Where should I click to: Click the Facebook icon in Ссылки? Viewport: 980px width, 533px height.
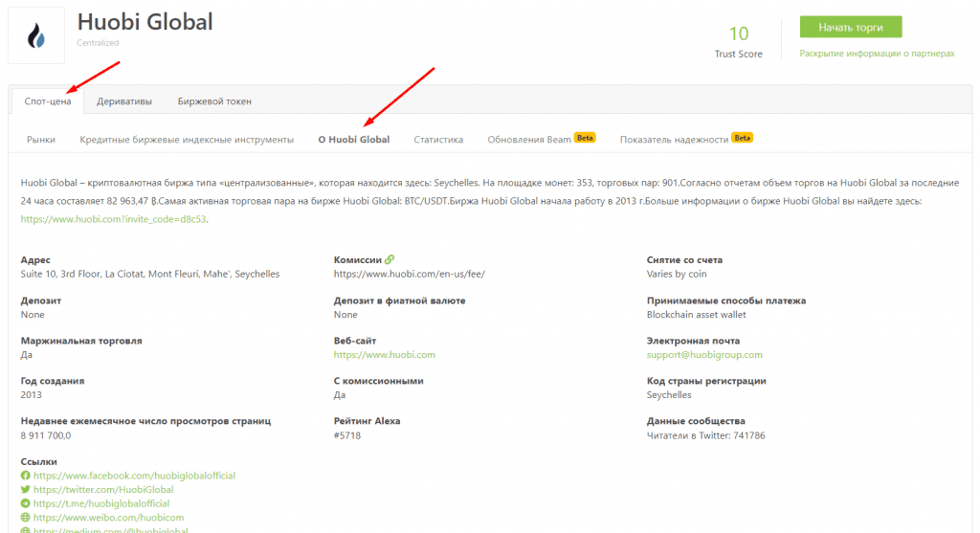[x=25, y=476]
